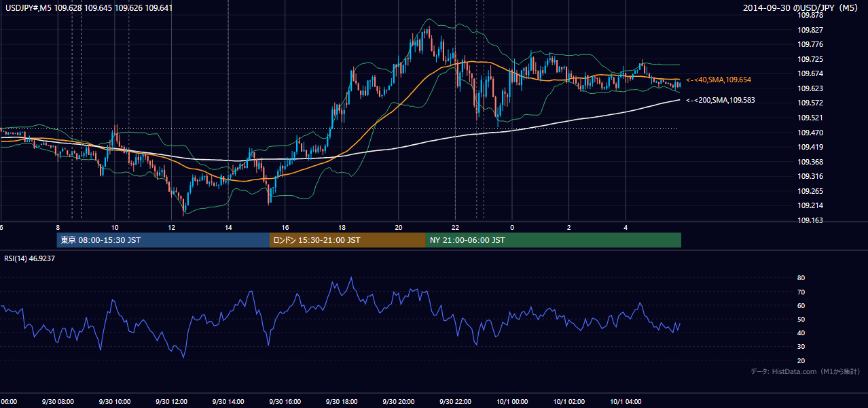This screenshot has height=408, width=868.
Task: Click the 109.163 price axis label
Action: click(810, 220)
